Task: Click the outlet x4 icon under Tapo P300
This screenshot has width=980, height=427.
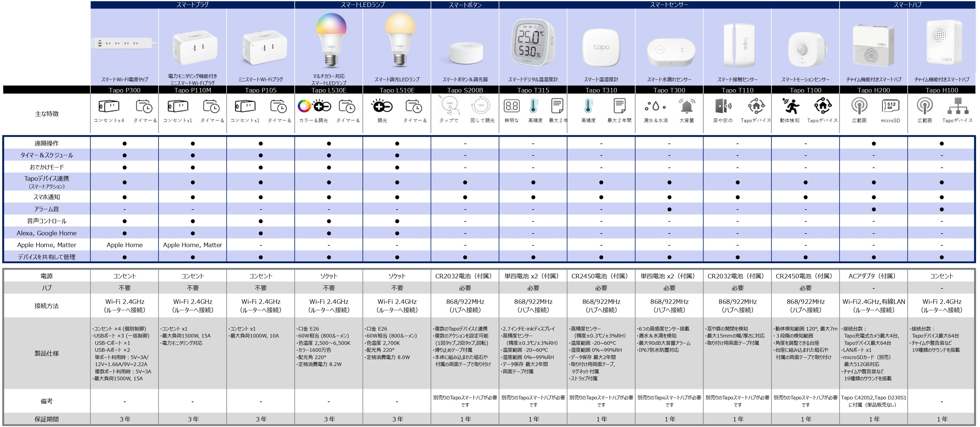Action: tap(109, 106)
